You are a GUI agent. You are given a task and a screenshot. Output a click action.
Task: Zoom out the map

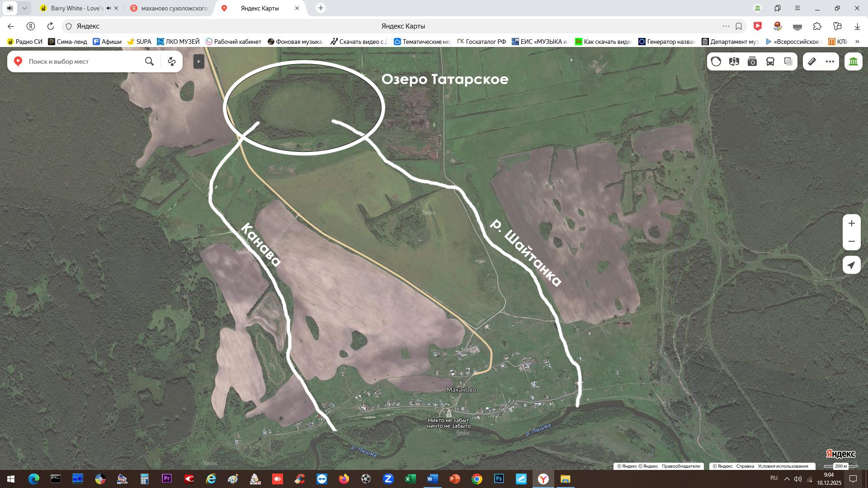point(852,241)
